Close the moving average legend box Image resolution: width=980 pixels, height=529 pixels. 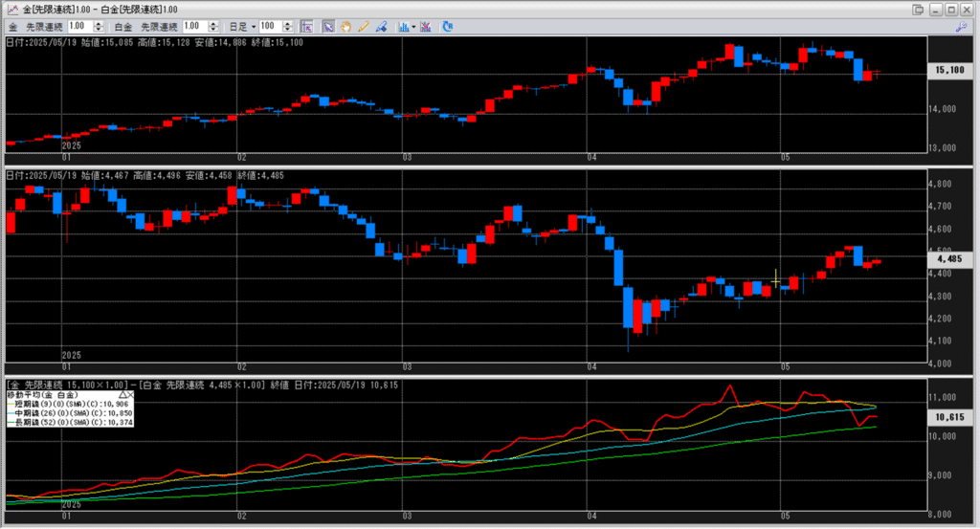(x=131, y=394)
